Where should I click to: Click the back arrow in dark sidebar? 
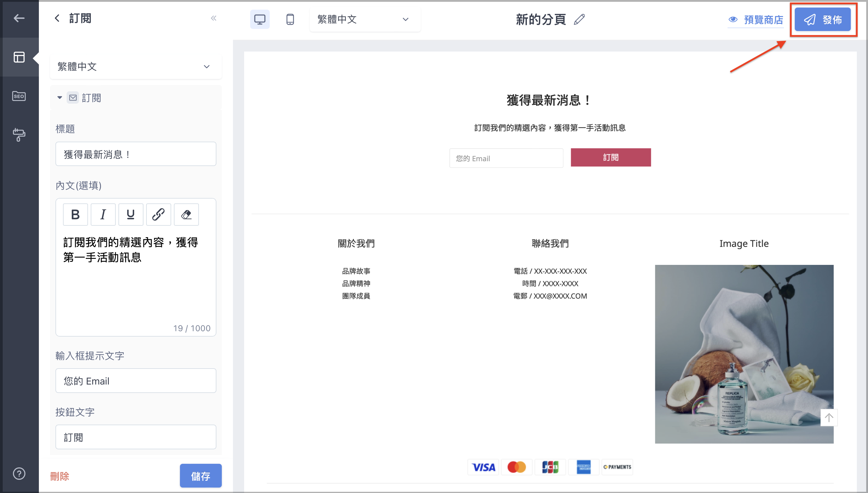tap(19, 18)
